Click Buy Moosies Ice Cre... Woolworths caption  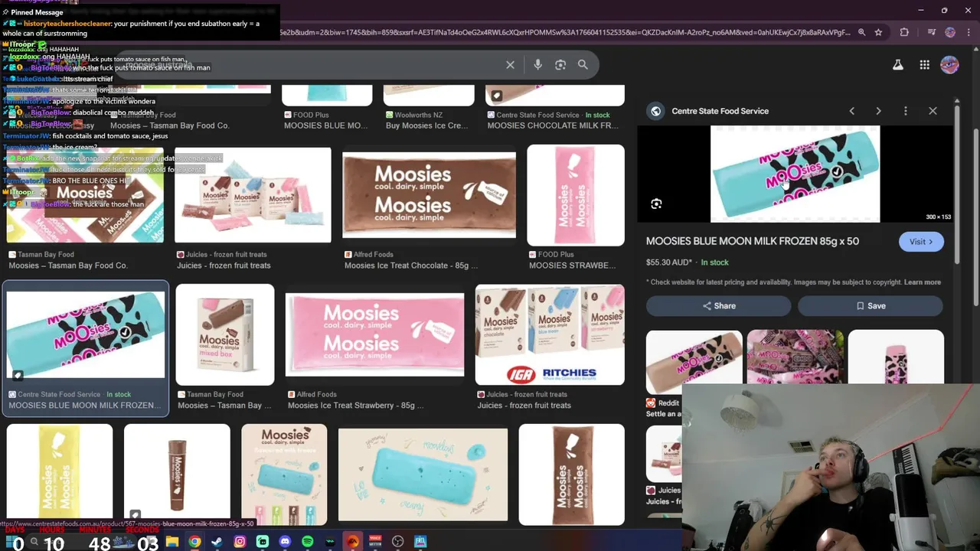(x=426, y=126)
